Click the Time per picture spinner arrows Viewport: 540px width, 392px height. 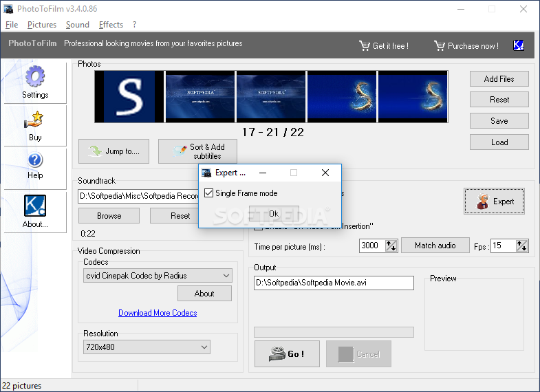391,246
